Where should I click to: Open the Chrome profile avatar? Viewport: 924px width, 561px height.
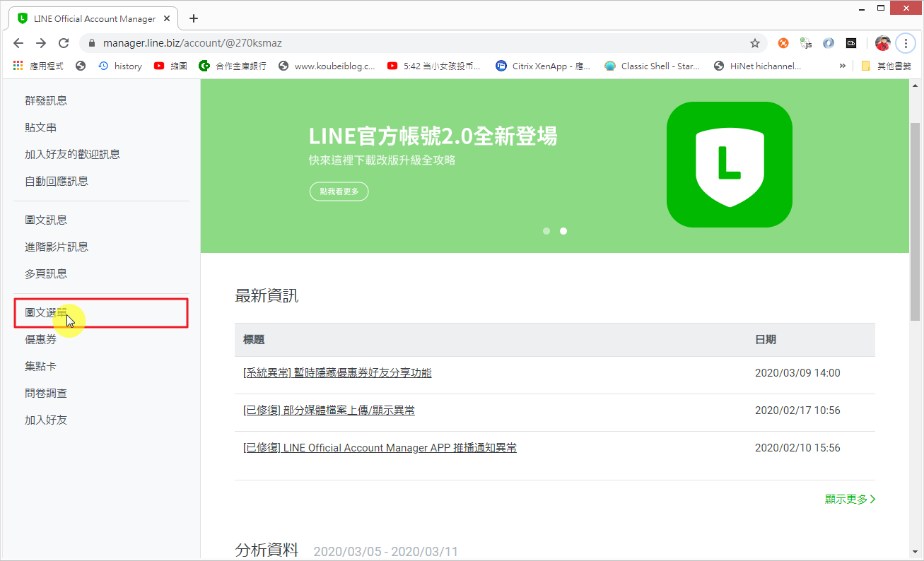coord(882,42)
